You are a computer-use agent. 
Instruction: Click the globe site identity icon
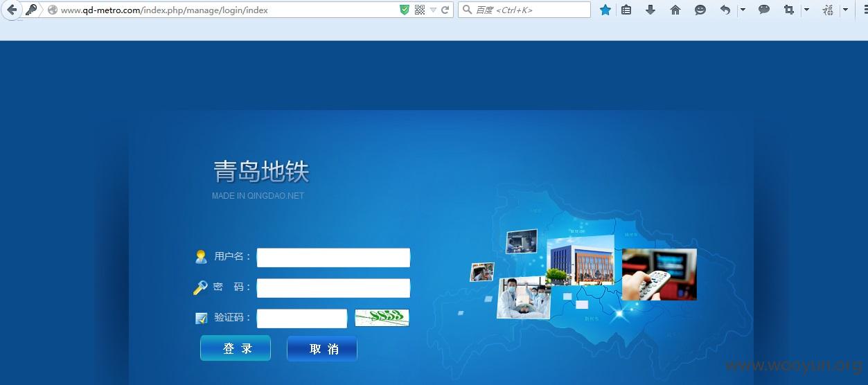tap(52, 10)
